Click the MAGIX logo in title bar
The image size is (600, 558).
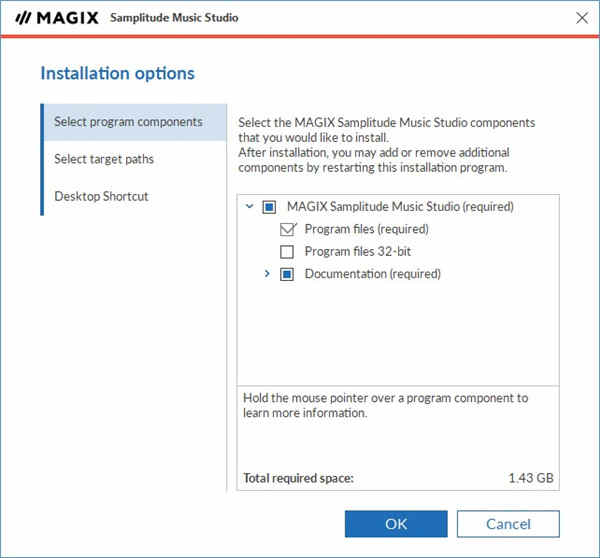(x=57, y=18)
